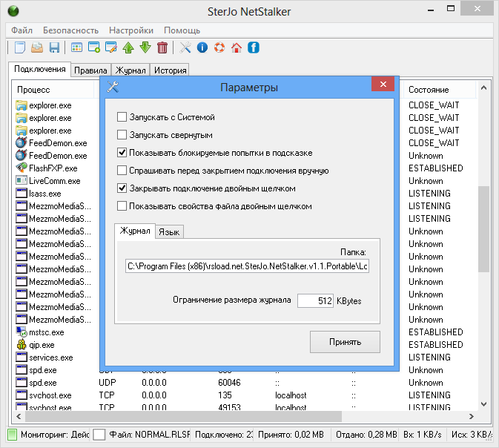The width and height of the screenshot is (499, 448).
Task: Open the Facebook toolbar icon
Action: click(254, 47)
